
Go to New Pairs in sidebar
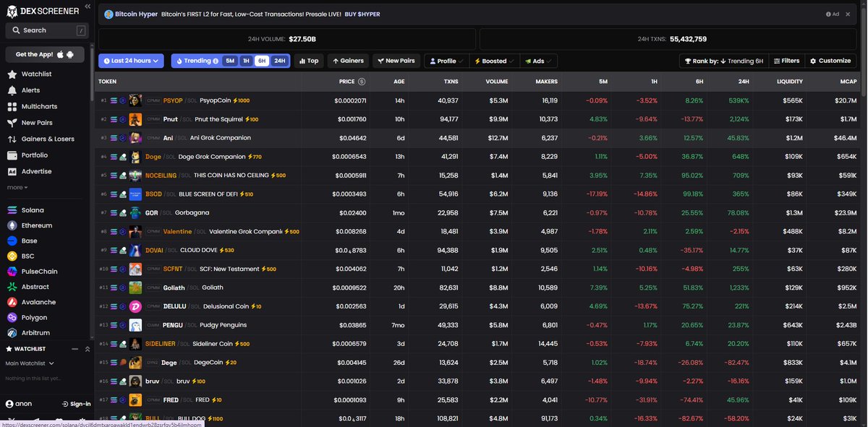coord(37,123)
